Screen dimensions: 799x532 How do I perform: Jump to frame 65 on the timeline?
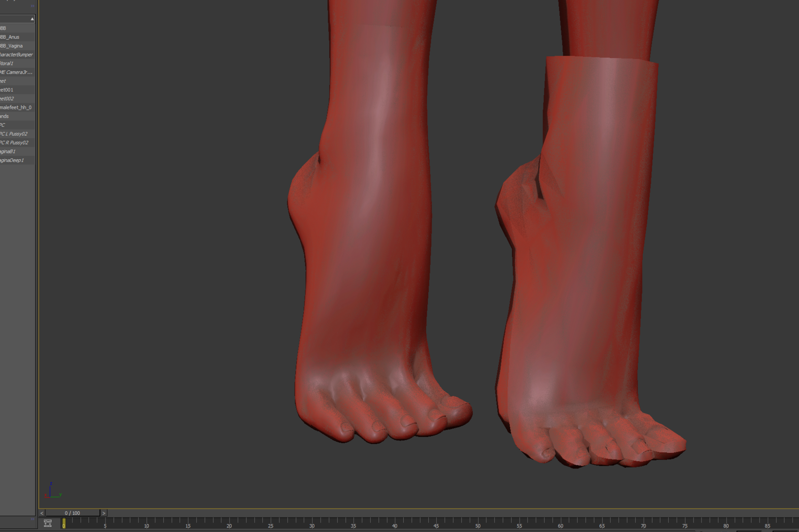602,526
